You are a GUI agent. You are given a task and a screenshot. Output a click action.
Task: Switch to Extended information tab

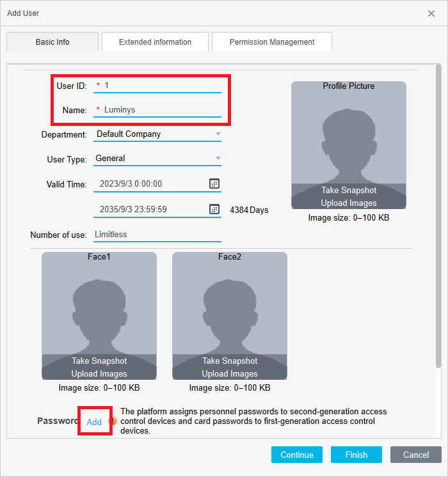coord(155,42)
